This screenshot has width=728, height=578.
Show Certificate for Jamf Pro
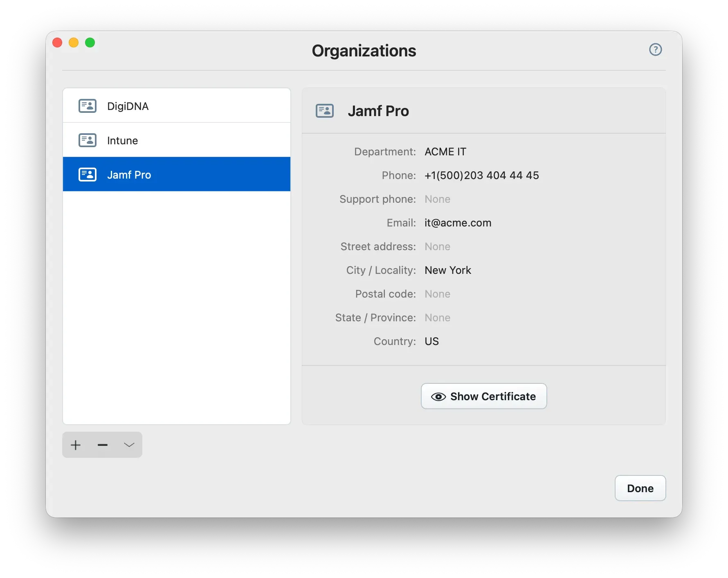(x=483, y=396)
